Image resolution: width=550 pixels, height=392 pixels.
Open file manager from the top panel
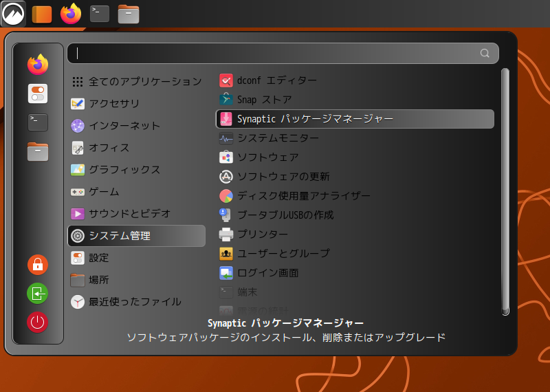click(129, 14)
